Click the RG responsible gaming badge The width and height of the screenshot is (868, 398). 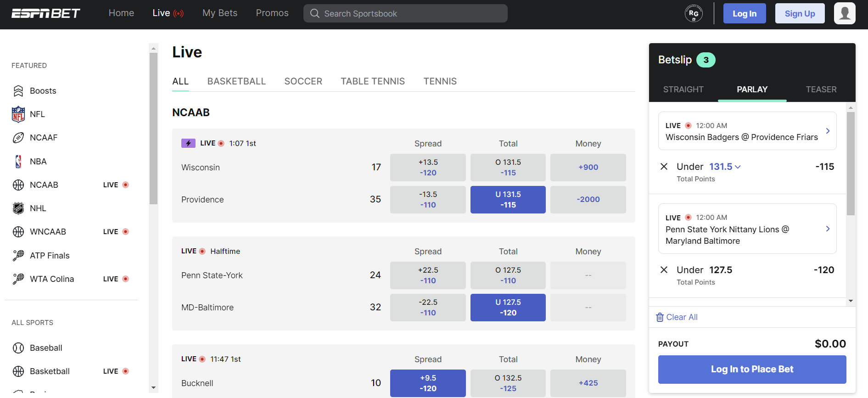tap(693, 13)
